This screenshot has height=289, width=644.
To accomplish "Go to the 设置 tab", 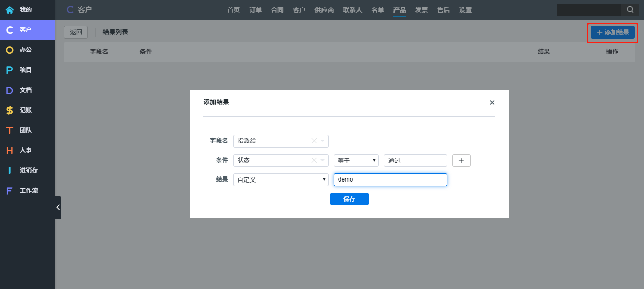I will [x=465, y=10].
